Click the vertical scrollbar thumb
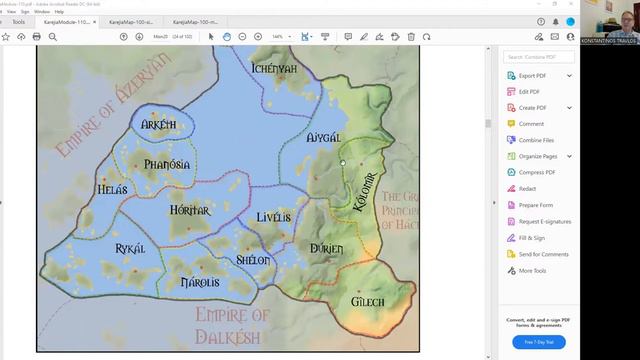The height and width of the screenshot is (360, 640). click(488, 123)
